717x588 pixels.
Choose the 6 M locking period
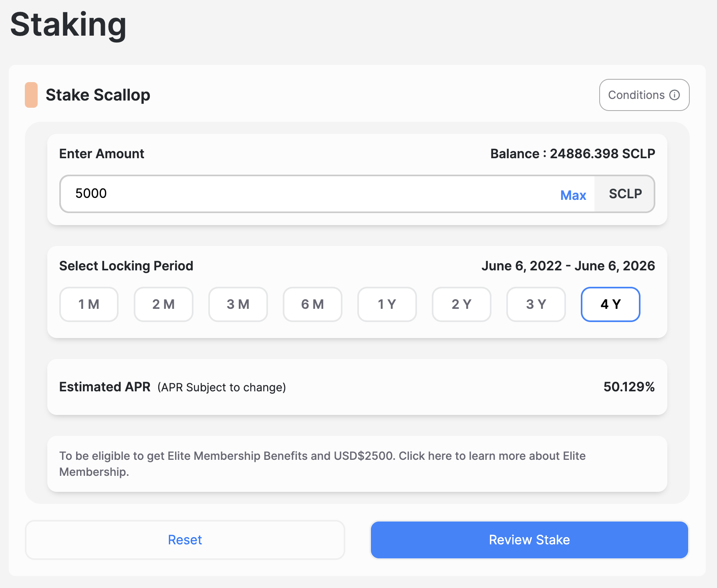click(x=312, y=304)
